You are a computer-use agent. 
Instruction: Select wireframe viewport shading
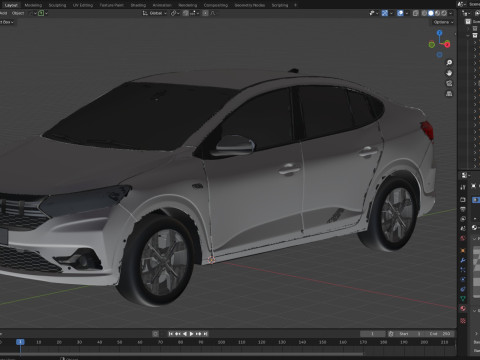[424, 13]
